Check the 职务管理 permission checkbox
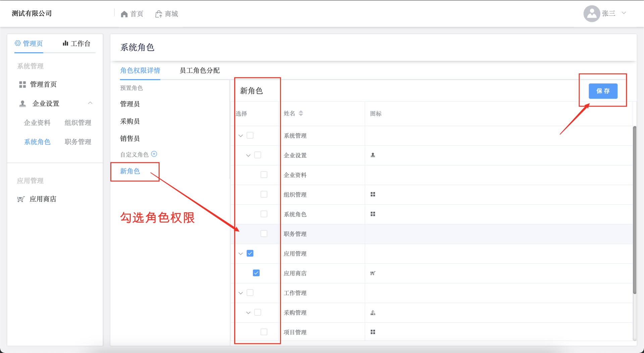 tap(264, 234)
